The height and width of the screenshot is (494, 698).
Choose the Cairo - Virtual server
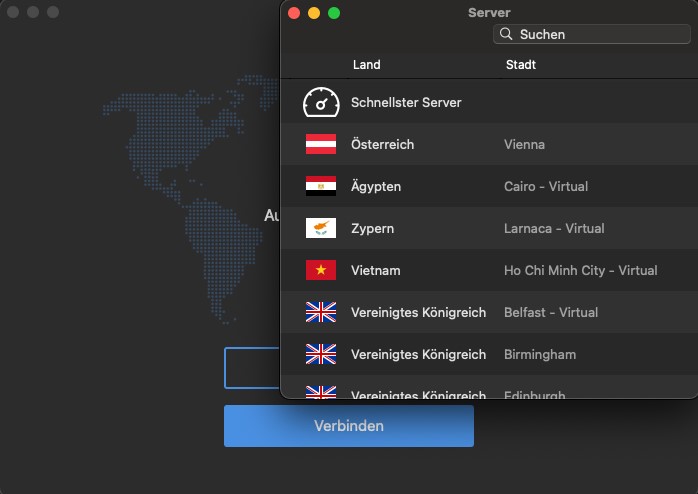pos(546,186)
